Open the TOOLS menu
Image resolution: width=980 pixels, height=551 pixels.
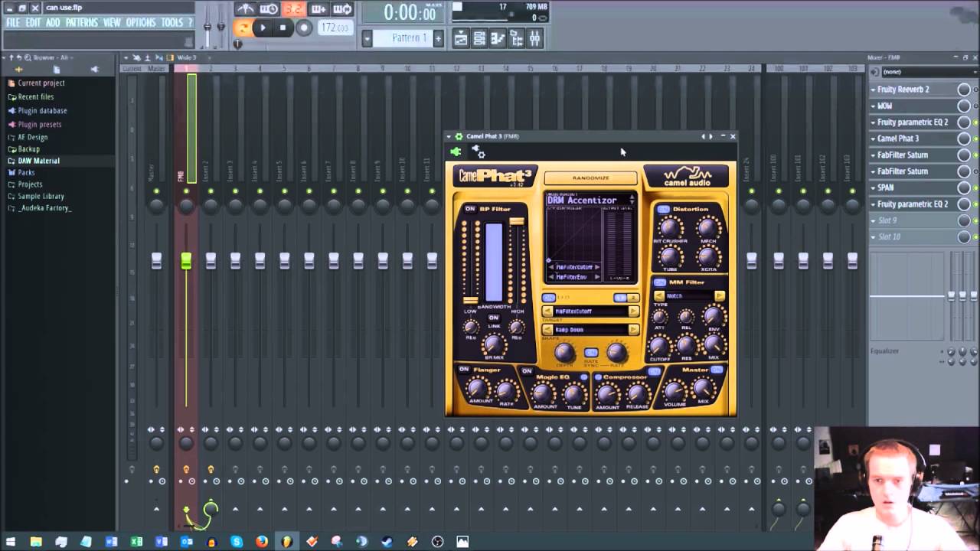[x=171, y=23]
